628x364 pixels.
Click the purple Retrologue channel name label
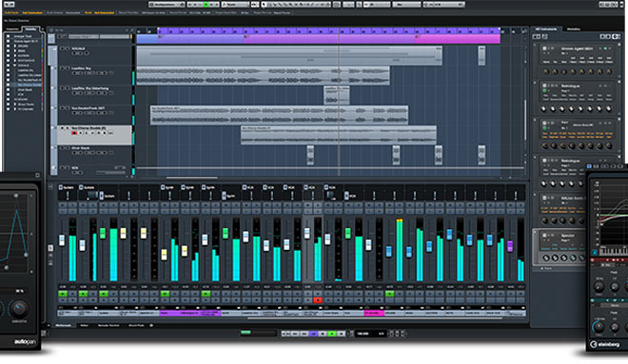coord(190,313)
